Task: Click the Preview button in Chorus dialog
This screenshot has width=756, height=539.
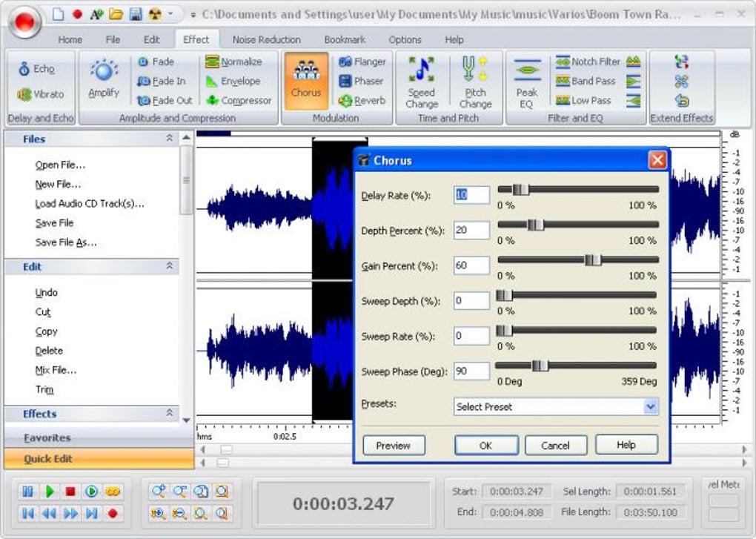Action: coord(394,446)
